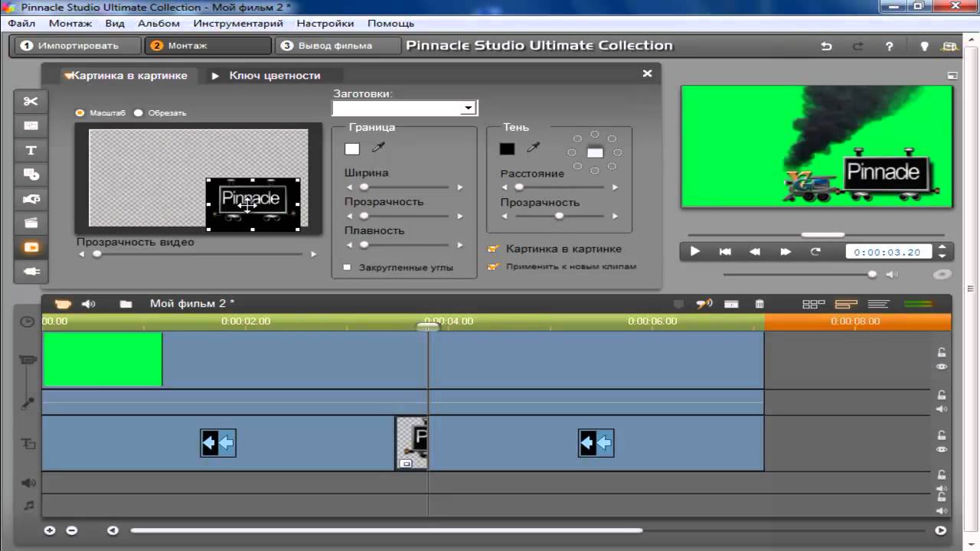Image resolution: width=980 pixels, height=551 pixels.
Task: Open the Настройки menu
Action: (x=325, y=24)
